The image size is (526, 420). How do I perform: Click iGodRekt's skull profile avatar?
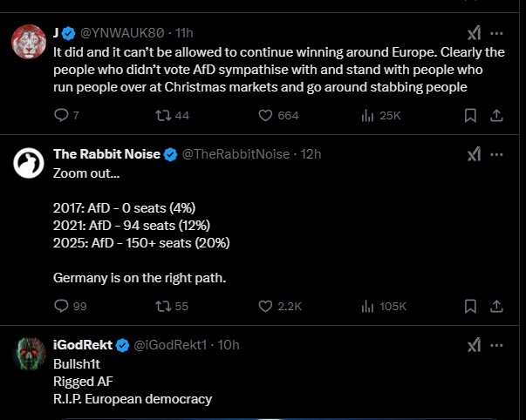click(x=29, y=355)
